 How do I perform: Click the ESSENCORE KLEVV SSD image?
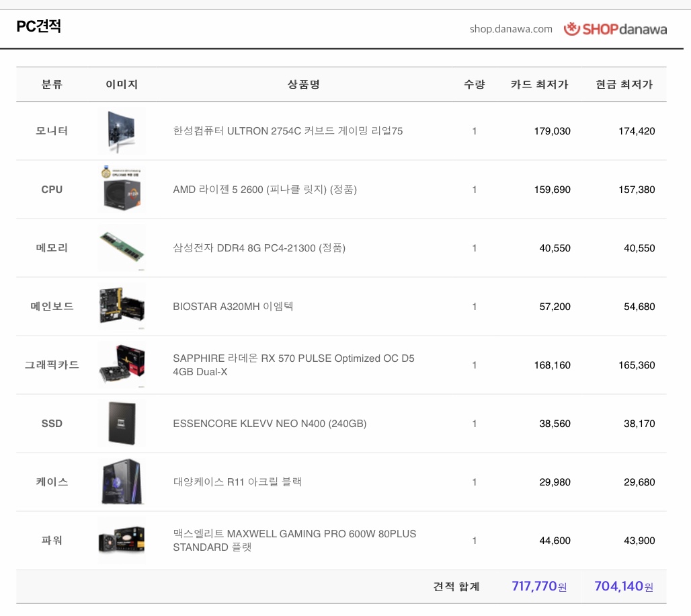[x=122, y=424]
